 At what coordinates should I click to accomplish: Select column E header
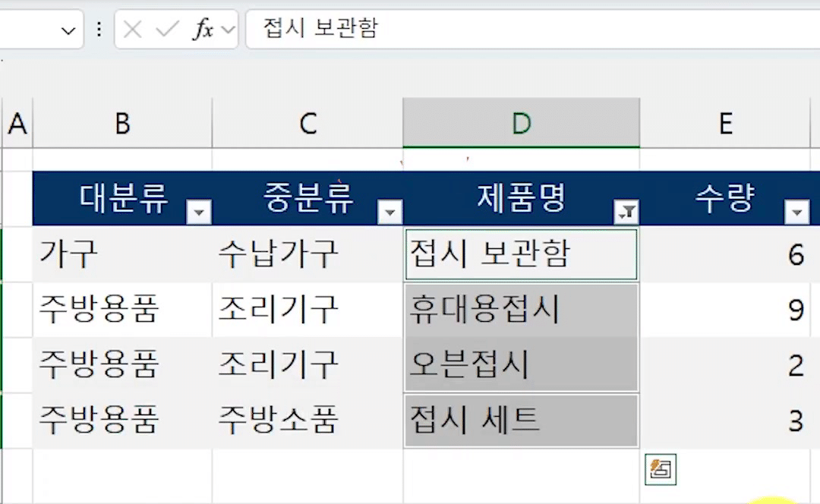coord(726,124)
